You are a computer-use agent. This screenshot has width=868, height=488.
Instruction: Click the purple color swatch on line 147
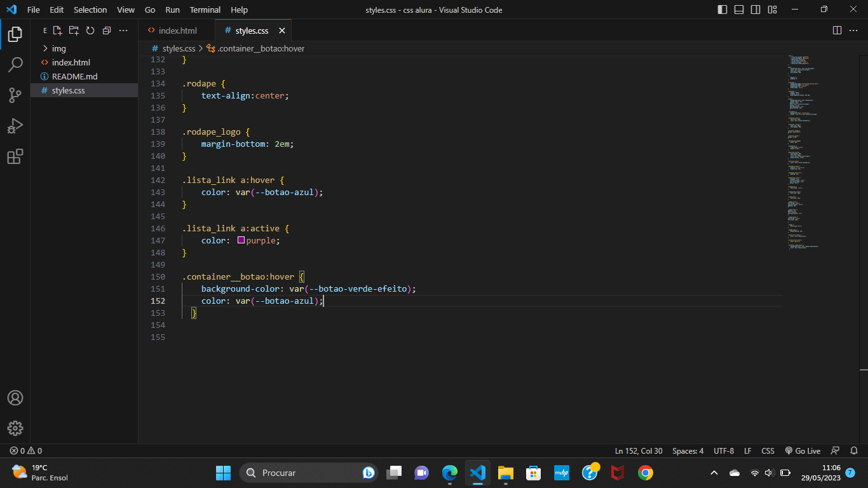coord(241,240)
